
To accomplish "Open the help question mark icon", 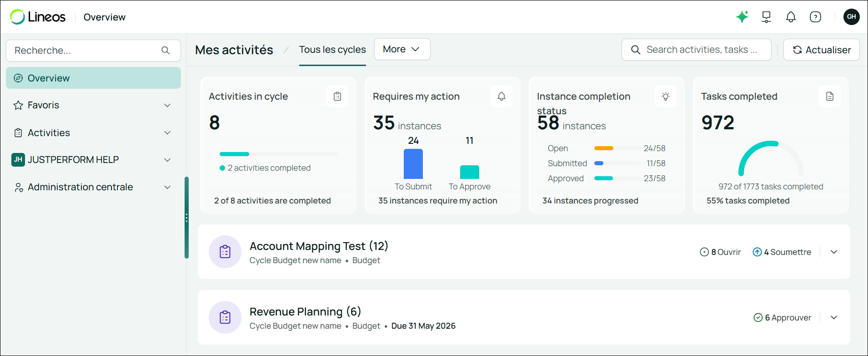I will (x=816, y=17).
